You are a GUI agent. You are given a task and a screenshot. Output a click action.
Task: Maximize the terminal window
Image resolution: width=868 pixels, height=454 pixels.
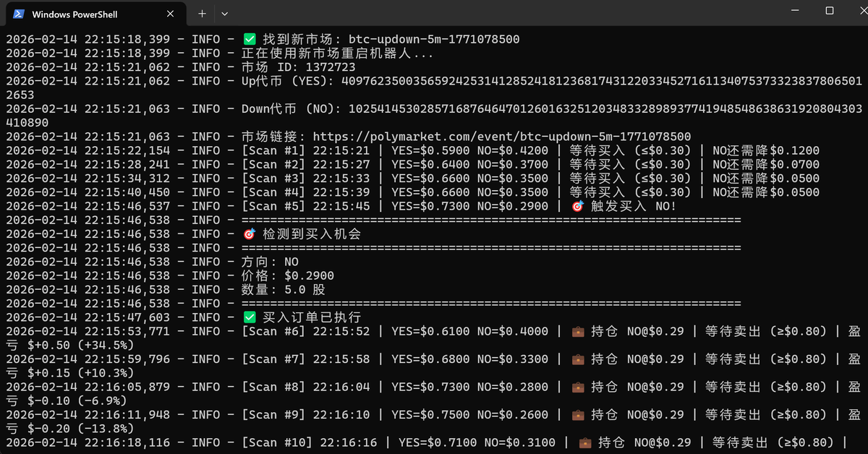click(x=829, y=11)
